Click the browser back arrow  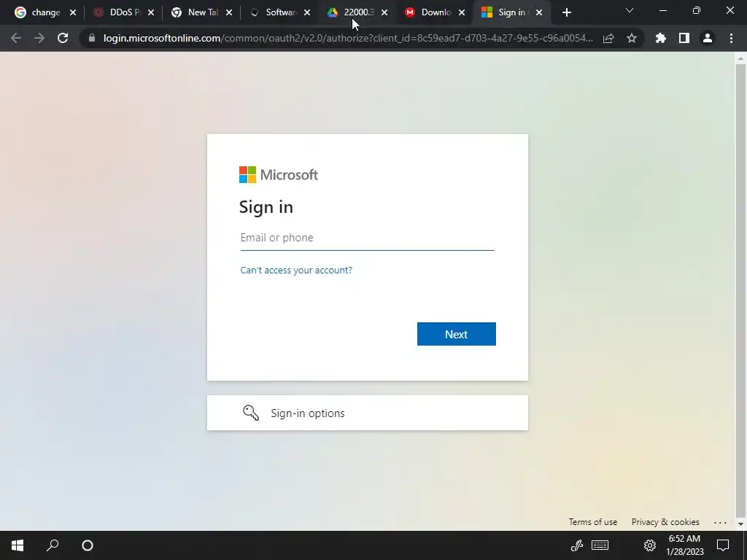tap(16, 38)
